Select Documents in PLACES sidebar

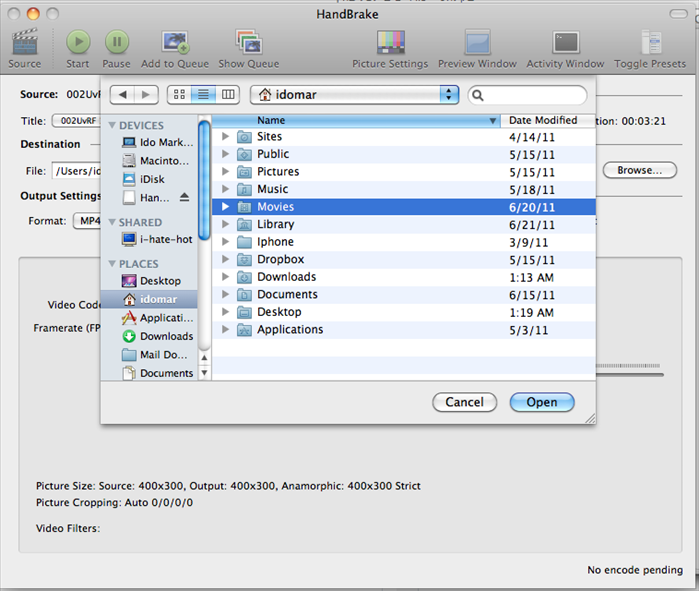(x=150, y=373)
